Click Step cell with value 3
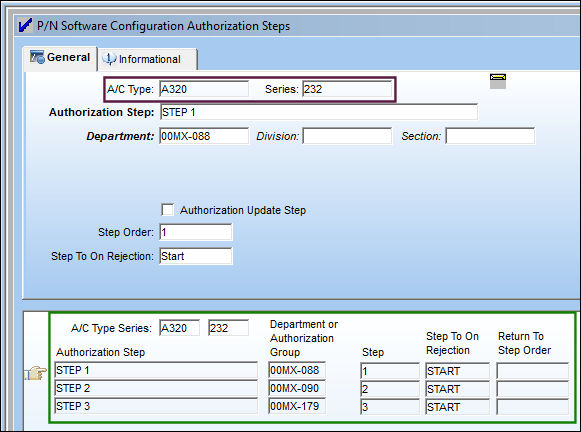This screenshot has width=581, height=432. tap(390, 407)
